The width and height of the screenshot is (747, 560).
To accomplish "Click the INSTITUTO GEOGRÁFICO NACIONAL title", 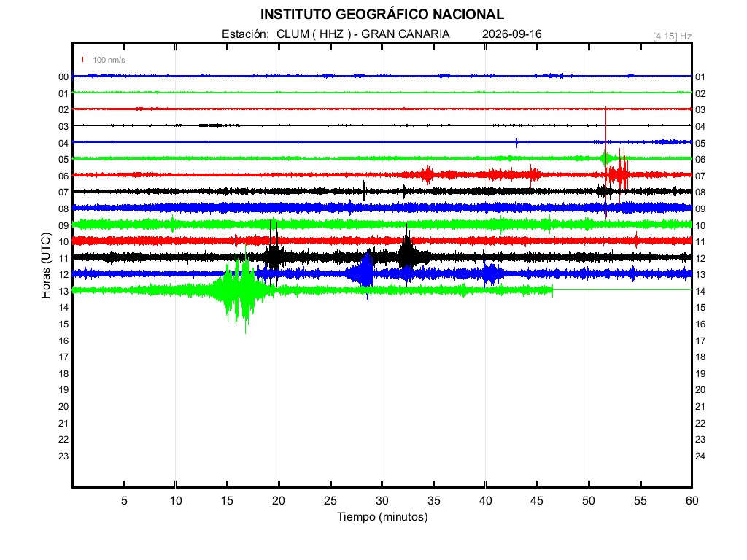I will click(382, 15).
